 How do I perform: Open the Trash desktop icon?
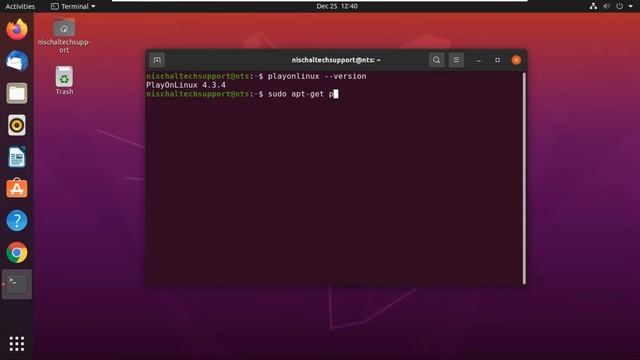point(64,80)
